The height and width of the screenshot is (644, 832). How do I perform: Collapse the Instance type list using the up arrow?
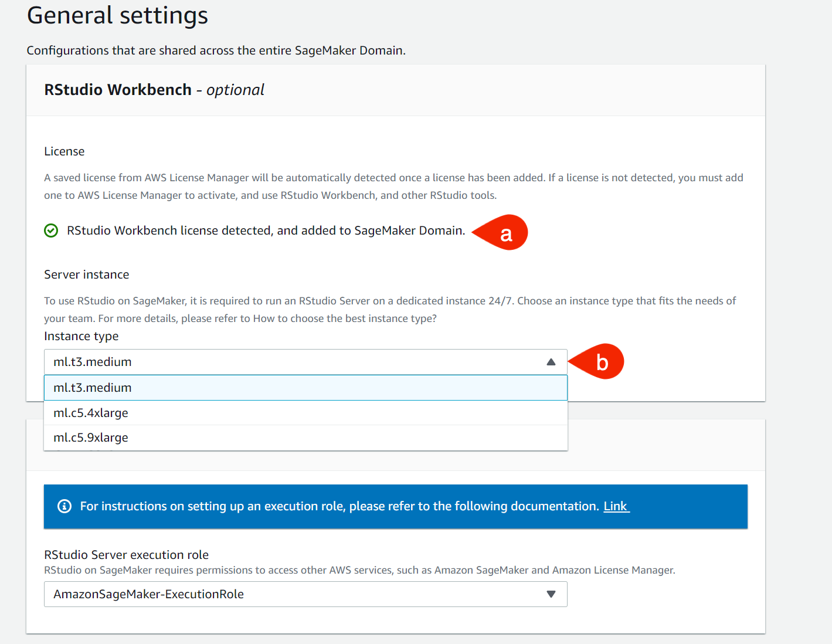coord(551,362)
